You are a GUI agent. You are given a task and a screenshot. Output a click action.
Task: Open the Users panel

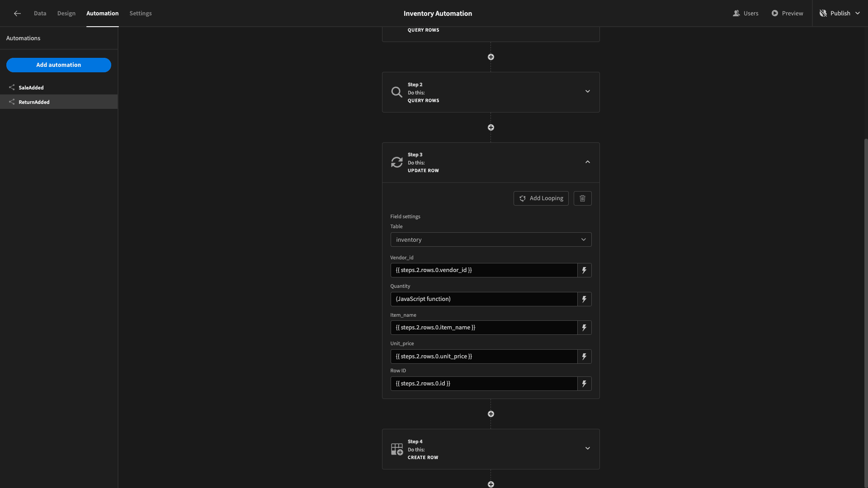pos(745,13)
